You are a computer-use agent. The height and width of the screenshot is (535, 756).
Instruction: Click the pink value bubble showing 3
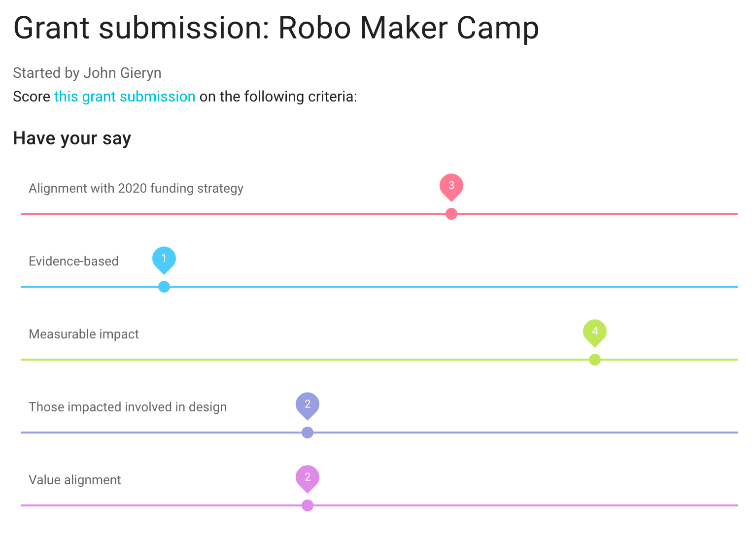pos(451,187)
